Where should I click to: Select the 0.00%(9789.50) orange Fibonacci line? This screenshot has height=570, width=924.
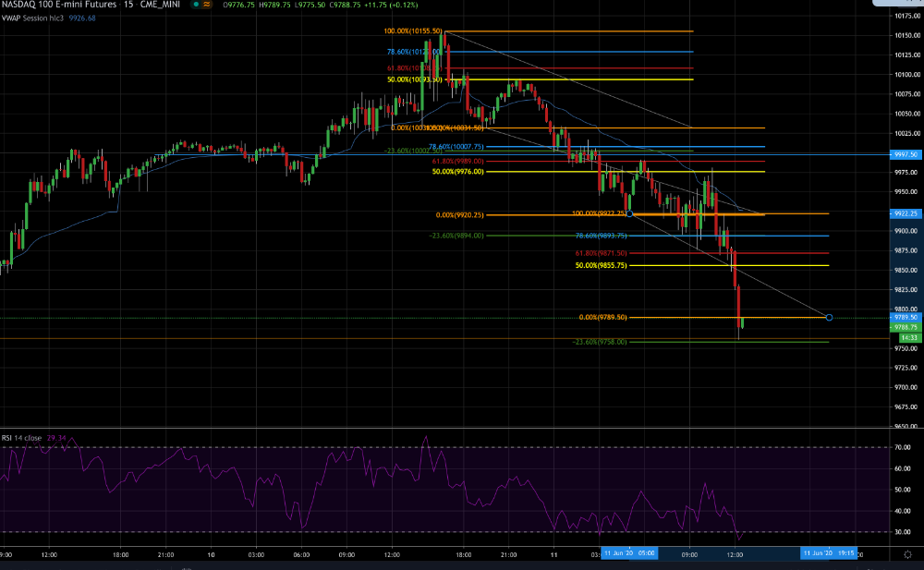click(602, 317)
